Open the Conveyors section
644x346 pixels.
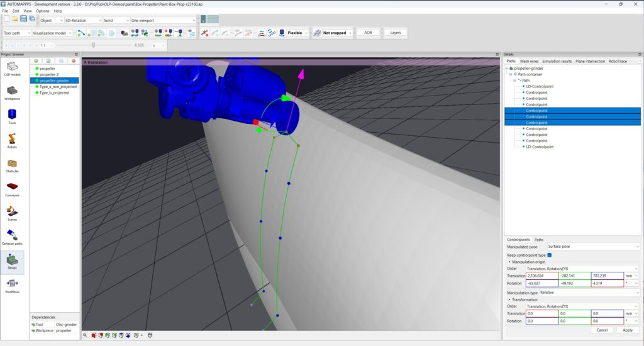(12, 189)
